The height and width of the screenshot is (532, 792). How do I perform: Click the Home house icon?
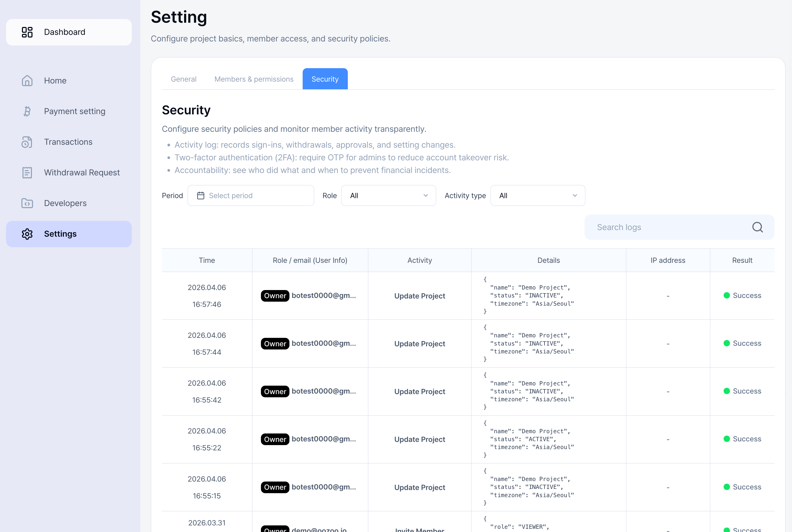[27, 80]
